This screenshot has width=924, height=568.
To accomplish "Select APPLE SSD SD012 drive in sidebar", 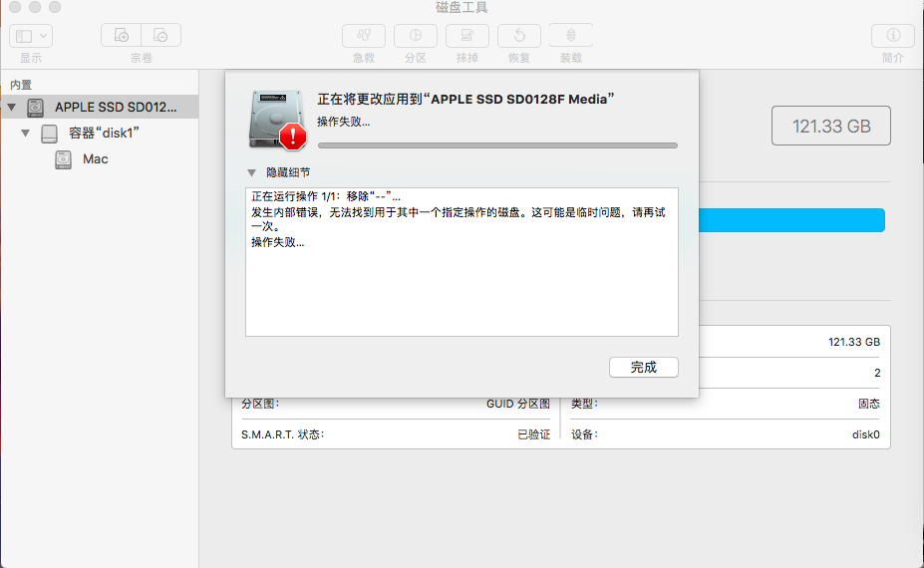I will [x=115, y=107].
